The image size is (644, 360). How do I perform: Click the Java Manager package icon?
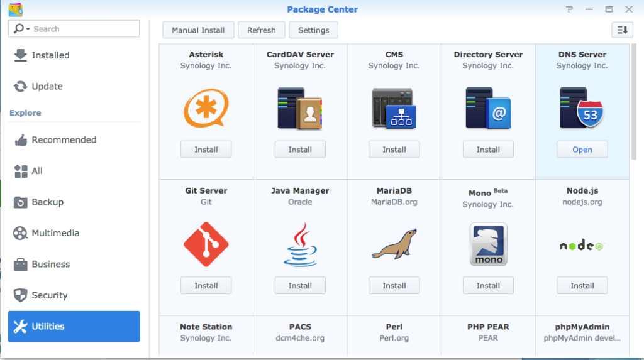(x=300, y=244)
